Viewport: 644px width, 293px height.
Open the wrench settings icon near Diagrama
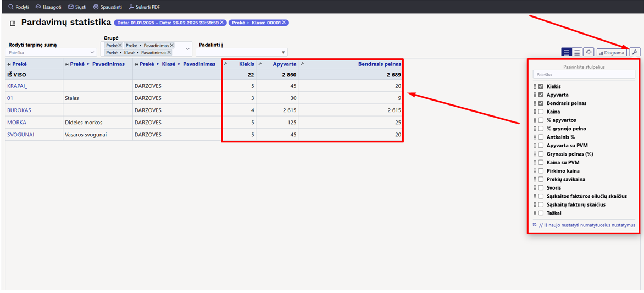[635, 52]
